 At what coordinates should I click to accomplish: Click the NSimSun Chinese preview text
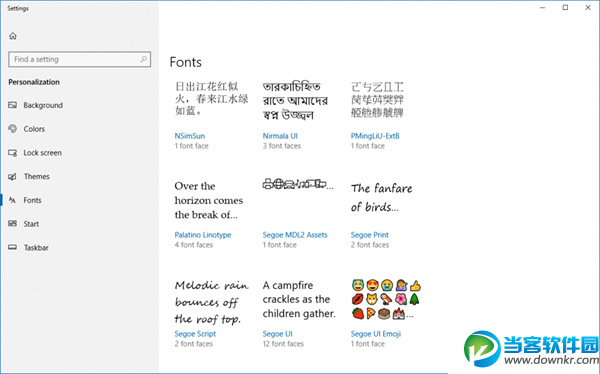pos(212,99)
